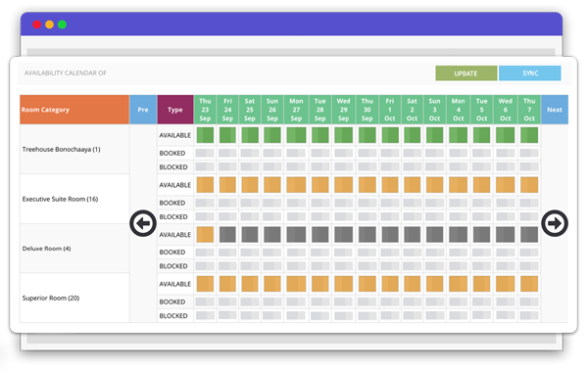Click Treehouse BOOKED field for Thu 23 Sep
The height and width of the screenshot is (371, 588).
(205, 153)
